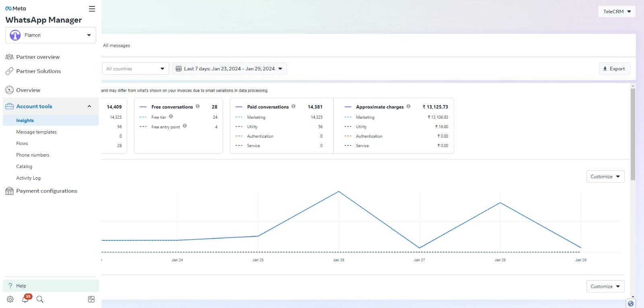The width and height of the screenshot is (644, 308).
Task: Open Help link in sidebar
Action: (x=21, y=286)
